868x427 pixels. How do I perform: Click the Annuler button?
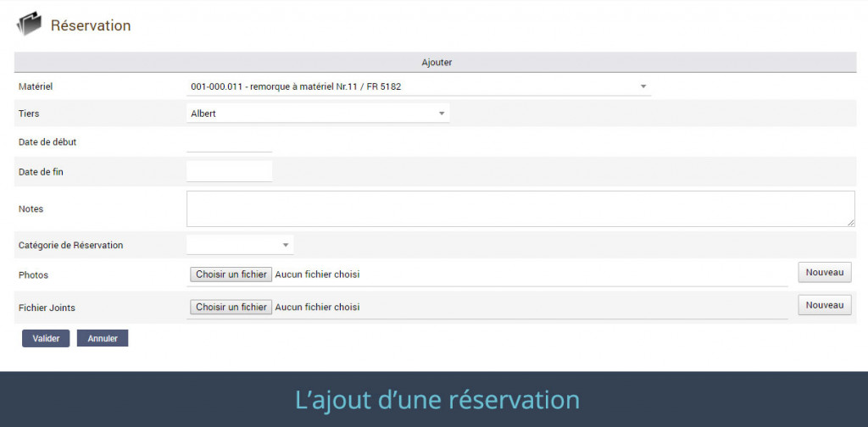[x=103, y=339]
